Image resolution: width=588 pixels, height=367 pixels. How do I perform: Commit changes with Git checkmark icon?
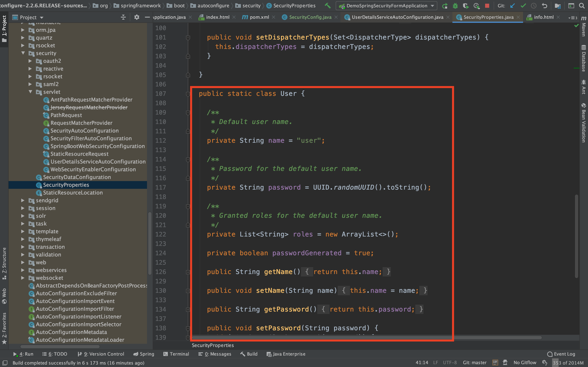point(523,6)
